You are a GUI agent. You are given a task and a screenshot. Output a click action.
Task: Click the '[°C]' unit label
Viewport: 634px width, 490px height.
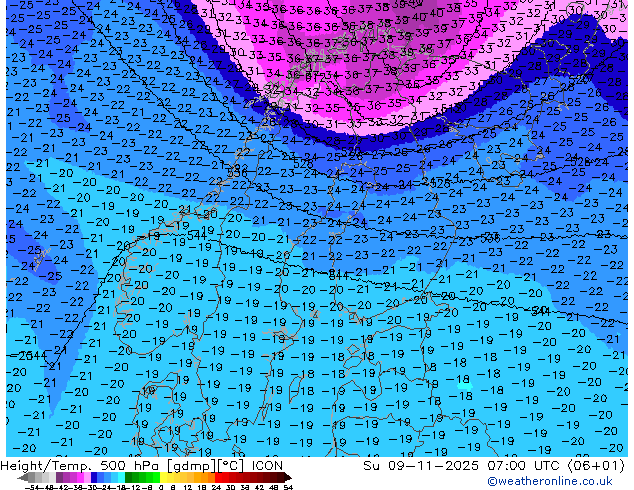click(231, 466)
